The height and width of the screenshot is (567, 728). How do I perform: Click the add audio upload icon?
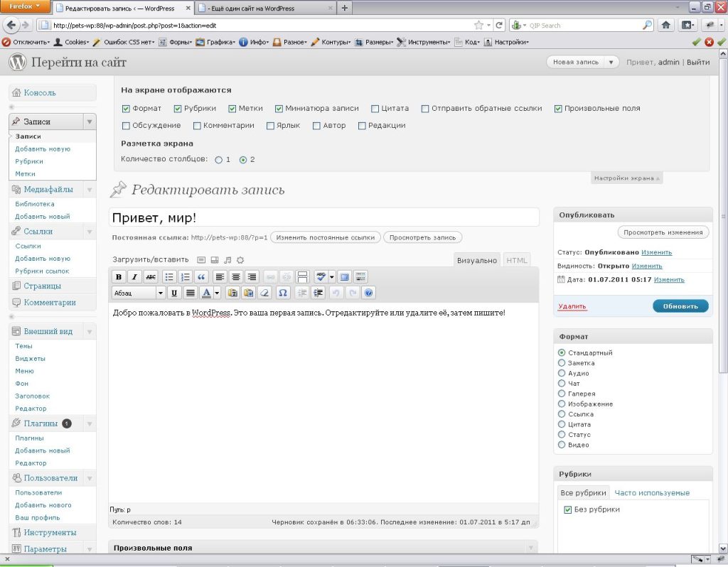227,260
